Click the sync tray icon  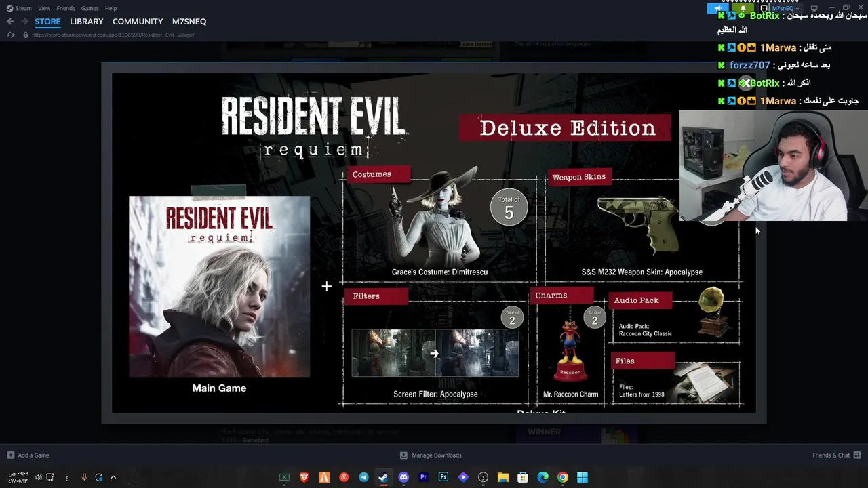99,477
